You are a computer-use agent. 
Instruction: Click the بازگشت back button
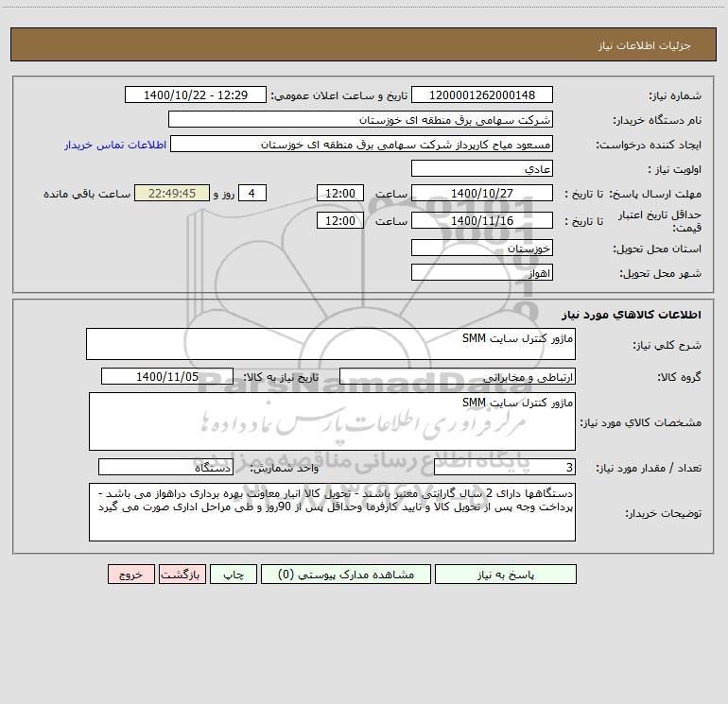point(182,574)
